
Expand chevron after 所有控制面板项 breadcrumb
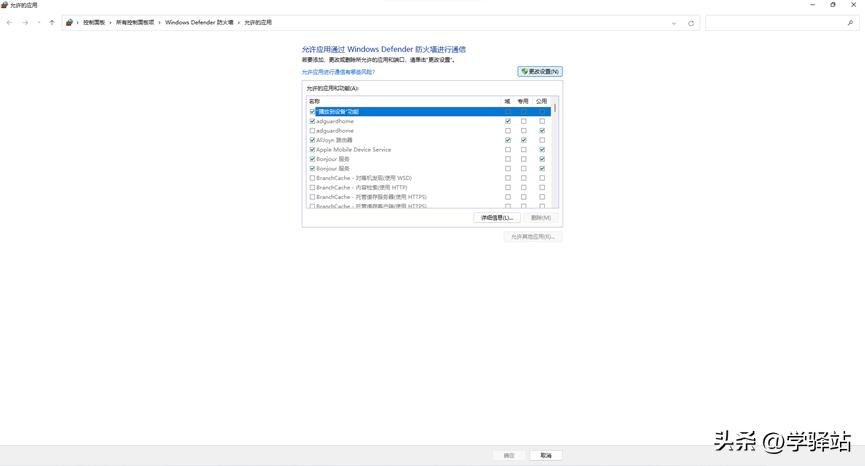click(x=159, y=23)
